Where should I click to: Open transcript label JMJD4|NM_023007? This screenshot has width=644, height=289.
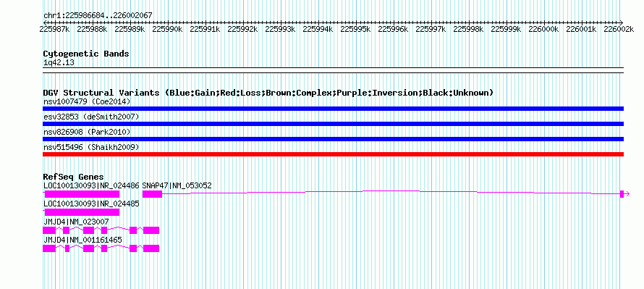pyautogui.click(x=76, y=222)
